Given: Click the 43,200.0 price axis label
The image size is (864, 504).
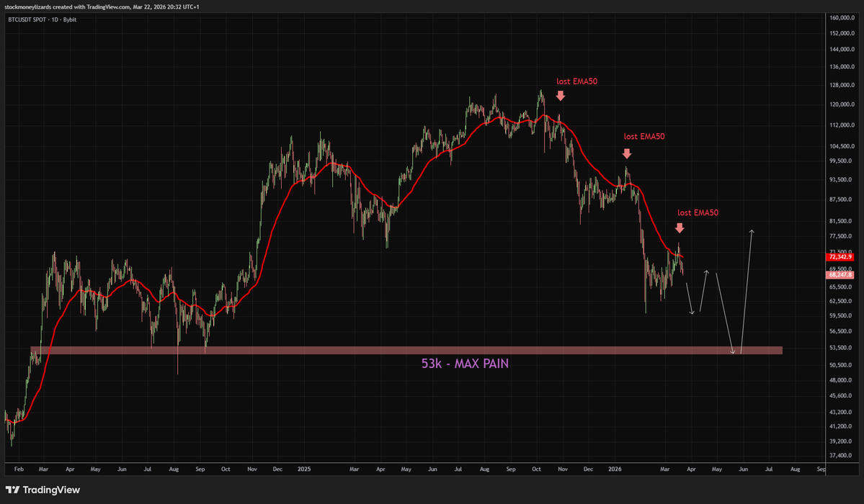Looking at the screenshot, I should click(842, 413).
